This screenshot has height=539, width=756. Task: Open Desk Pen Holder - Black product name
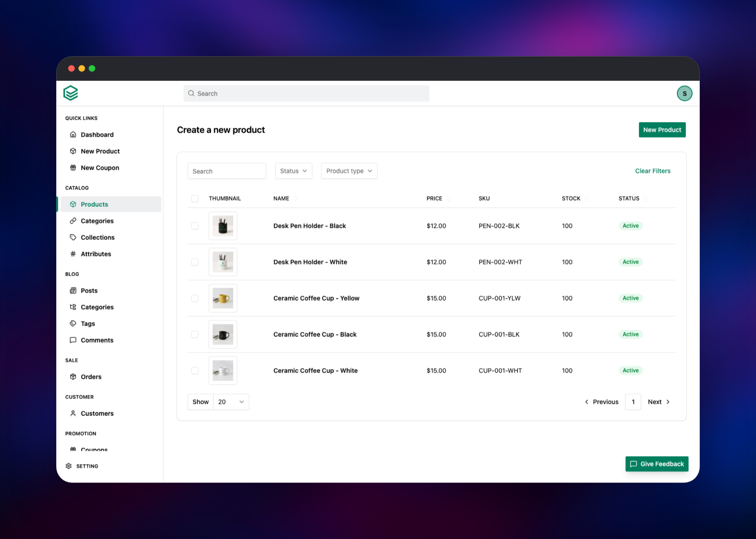tap(309, 226)
